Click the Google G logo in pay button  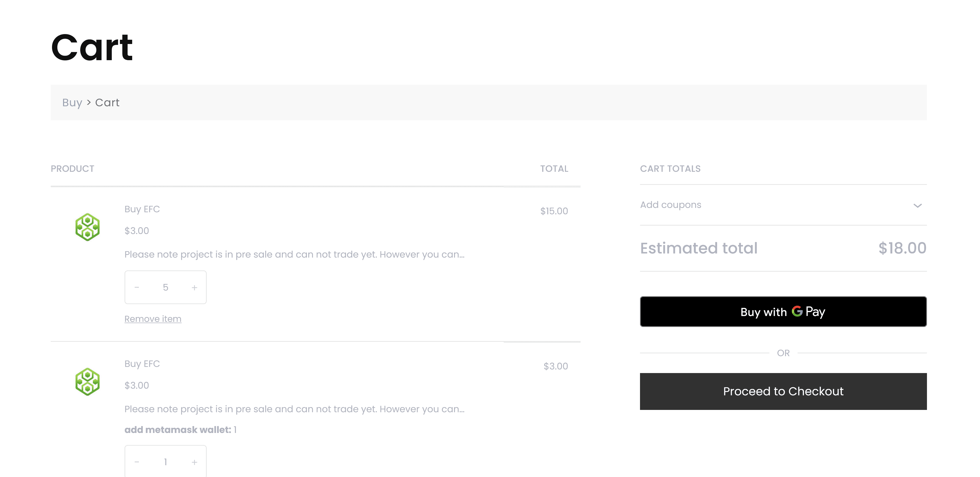tap(797, 311)
